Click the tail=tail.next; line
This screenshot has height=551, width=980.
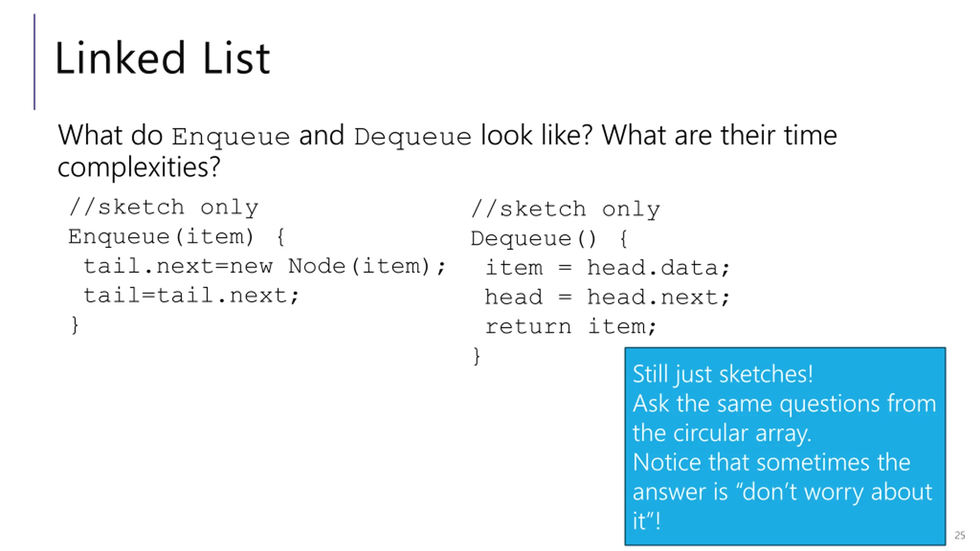[191, 295]
